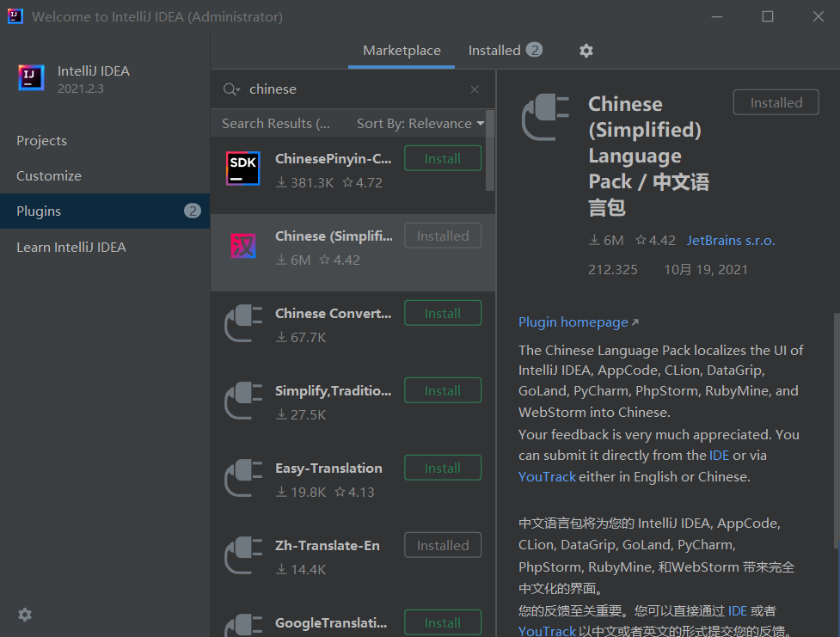Viewport: 840px width, 637px height.
Task: Click the Easy-Translation plugin icon
Action: [x=243, y=478]
